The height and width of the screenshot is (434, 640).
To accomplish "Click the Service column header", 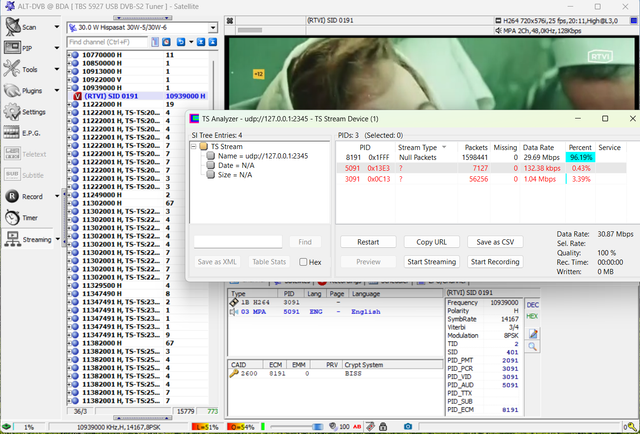I will [x=610, y=147].
